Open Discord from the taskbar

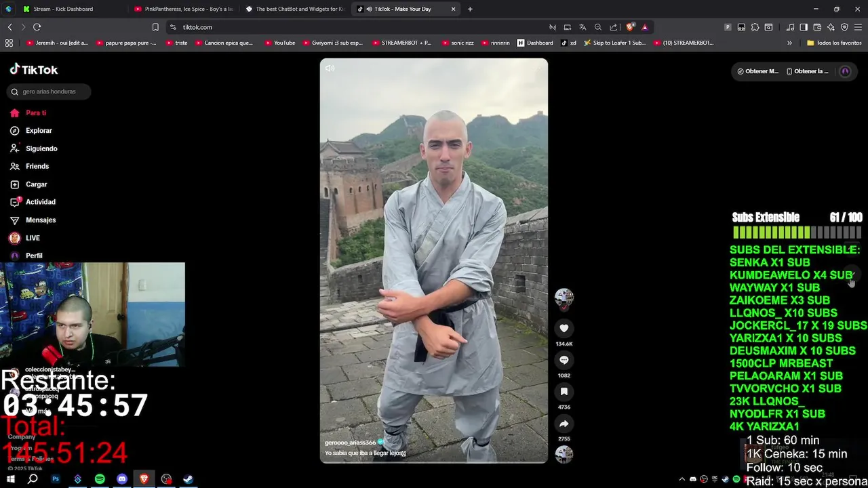pos(122,479)
